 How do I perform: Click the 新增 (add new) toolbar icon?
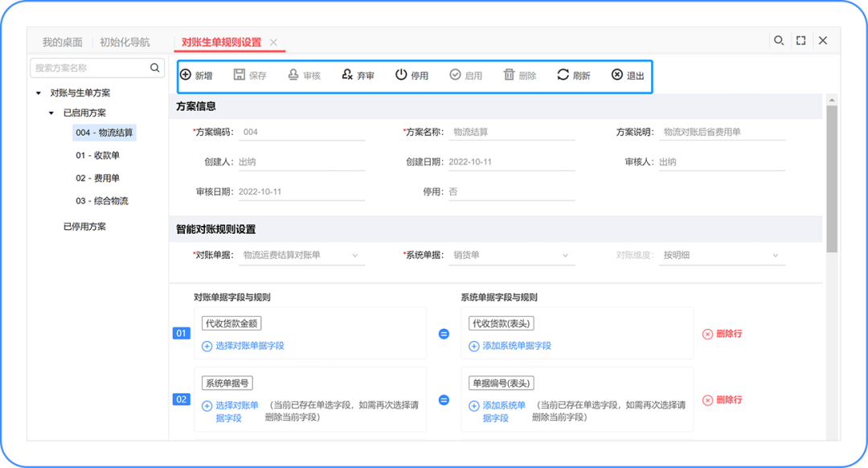click(x=186, y=75)
